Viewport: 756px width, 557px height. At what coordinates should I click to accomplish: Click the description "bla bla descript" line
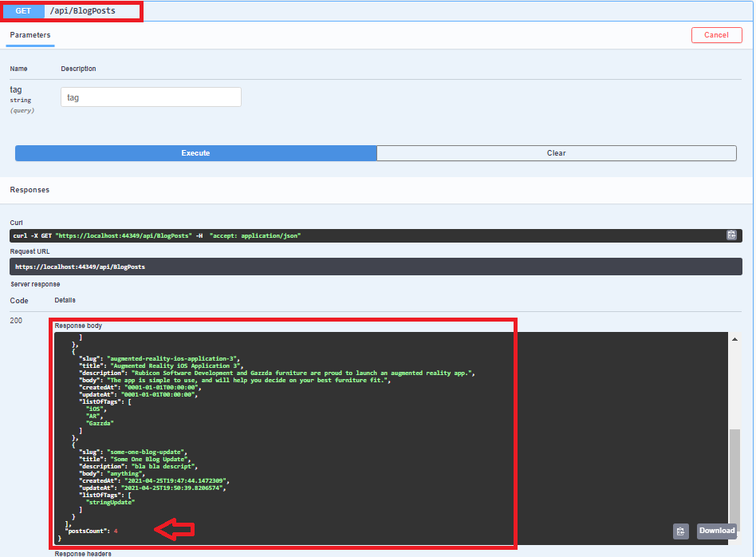[139, 466]
